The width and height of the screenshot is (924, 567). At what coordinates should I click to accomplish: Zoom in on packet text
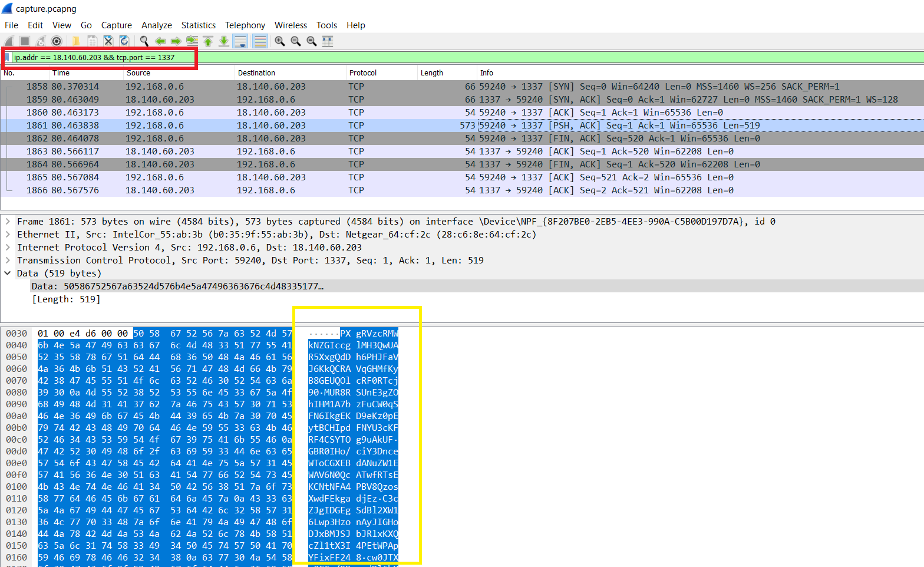tap(280, 41)
